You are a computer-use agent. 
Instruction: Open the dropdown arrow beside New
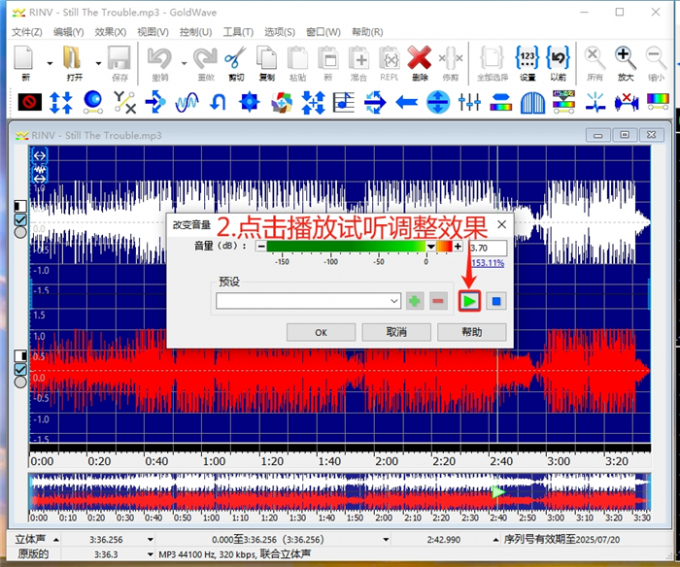(50, 64)
